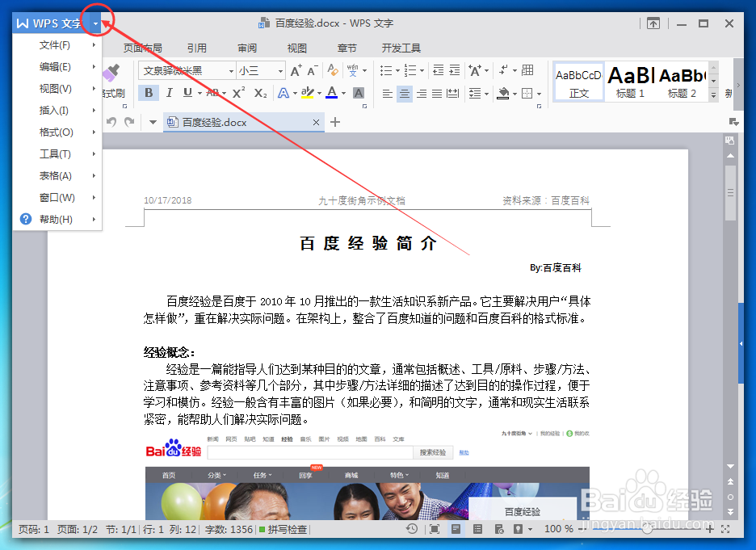Open the 插入(I) menu
The image size is (756, 550).
57,111
